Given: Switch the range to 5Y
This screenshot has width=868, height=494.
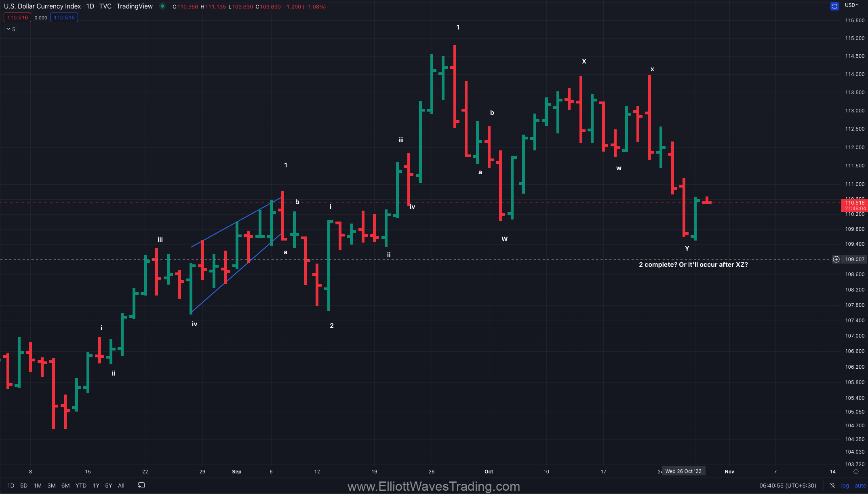Looking at the screenshot, I should click(109, 486).
